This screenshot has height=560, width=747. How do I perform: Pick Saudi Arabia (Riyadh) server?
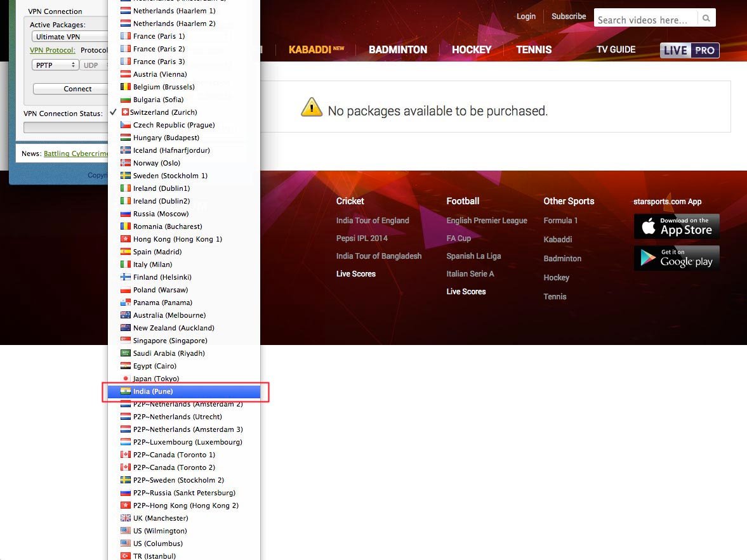click(184, 353)
